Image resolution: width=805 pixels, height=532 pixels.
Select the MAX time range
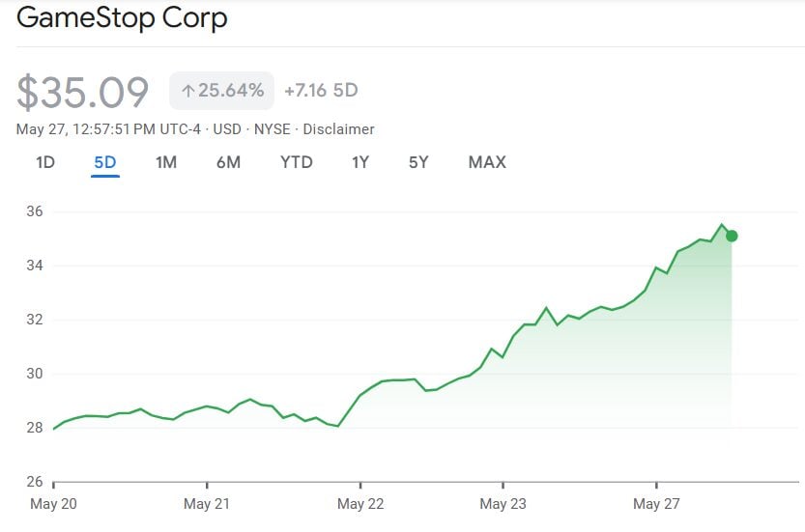[487, 162]
